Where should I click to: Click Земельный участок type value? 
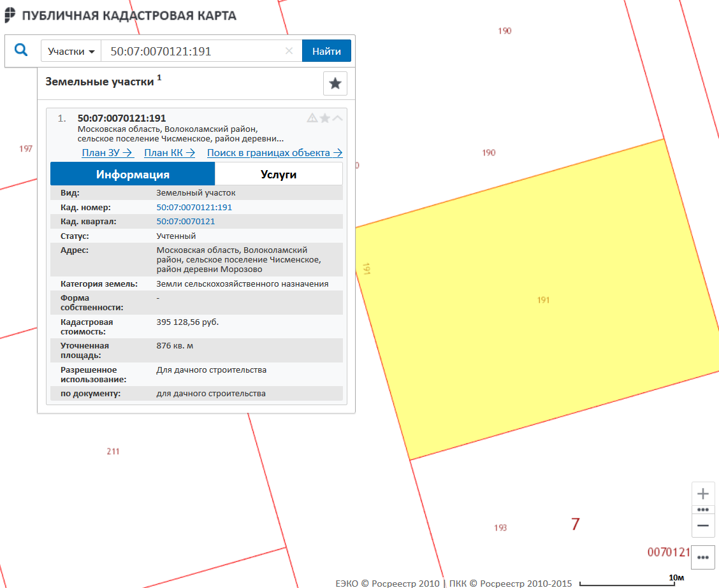(x=196, y=193)
